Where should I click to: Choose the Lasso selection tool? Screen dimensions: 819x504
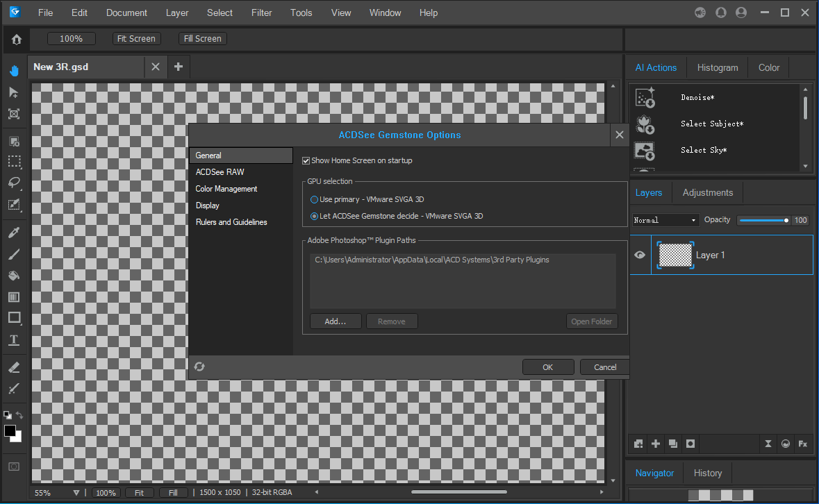coord(14,183)
